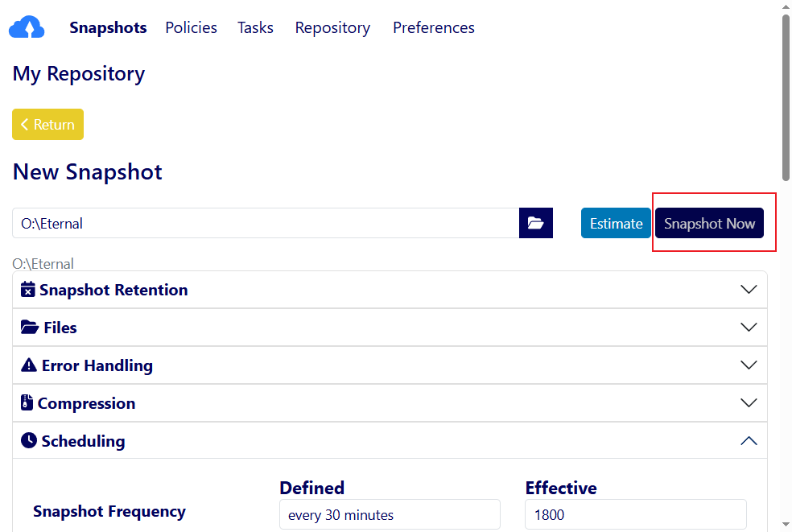This screenshot has width=792, height=532.
Task: Expand the Files section chevron
Action: point(749,328)
